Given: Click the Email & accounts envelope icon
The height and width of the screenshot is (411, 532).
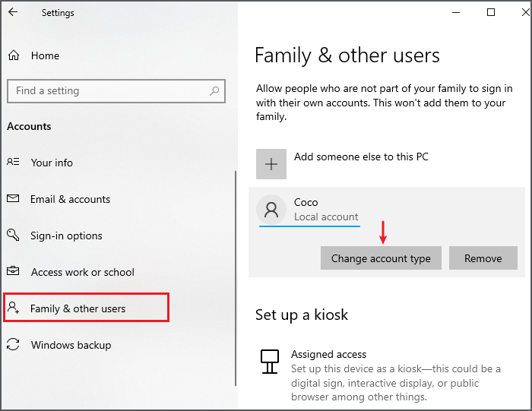Looking at the screenshot, I should point(13,198).
